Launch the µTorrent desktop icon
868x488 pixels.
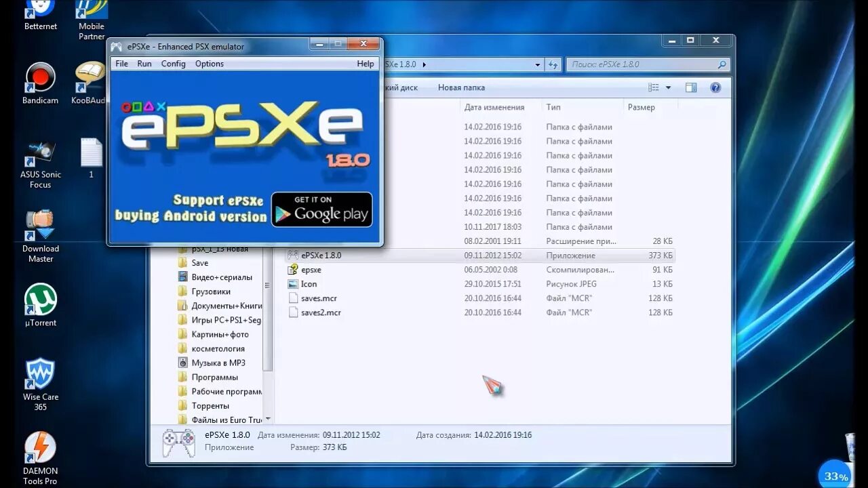click(41, 305)
